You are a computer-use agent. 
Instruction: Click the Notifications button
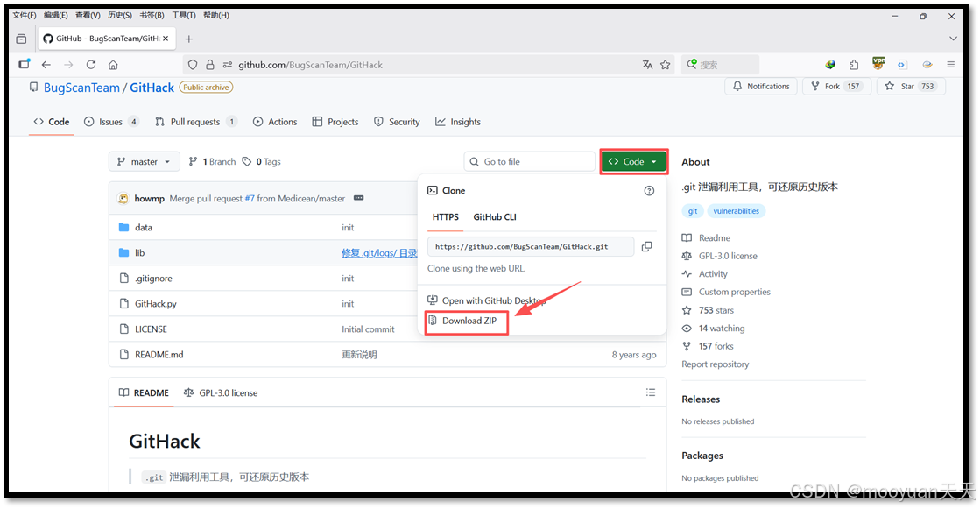point(761,86)
